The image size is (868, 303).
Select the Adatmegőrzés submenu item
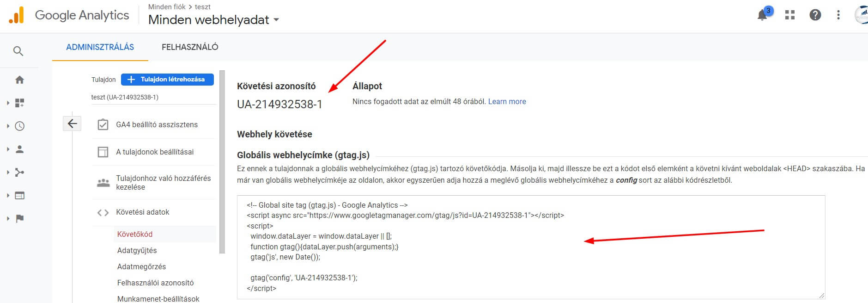[141, 266]
